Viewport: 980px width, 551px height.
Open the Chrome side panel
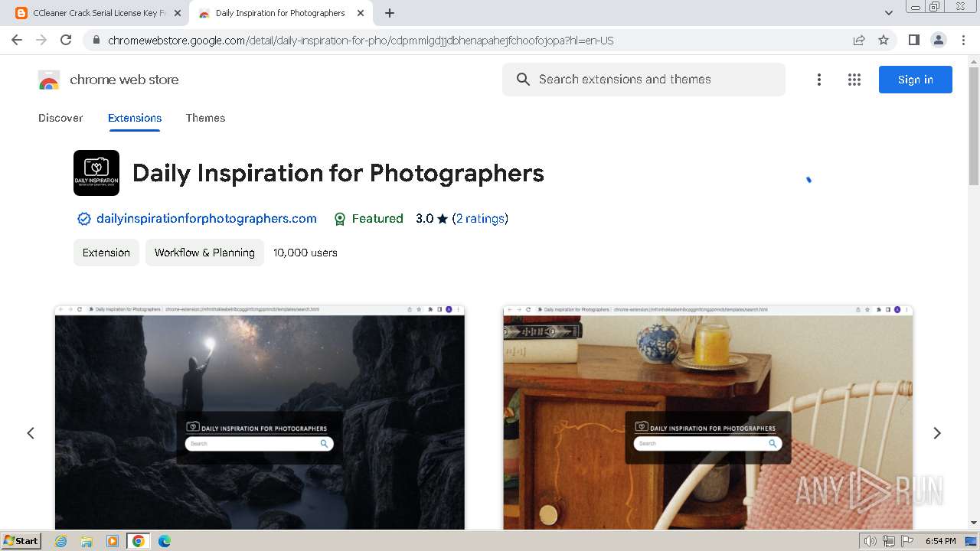(x=913, y=40)
